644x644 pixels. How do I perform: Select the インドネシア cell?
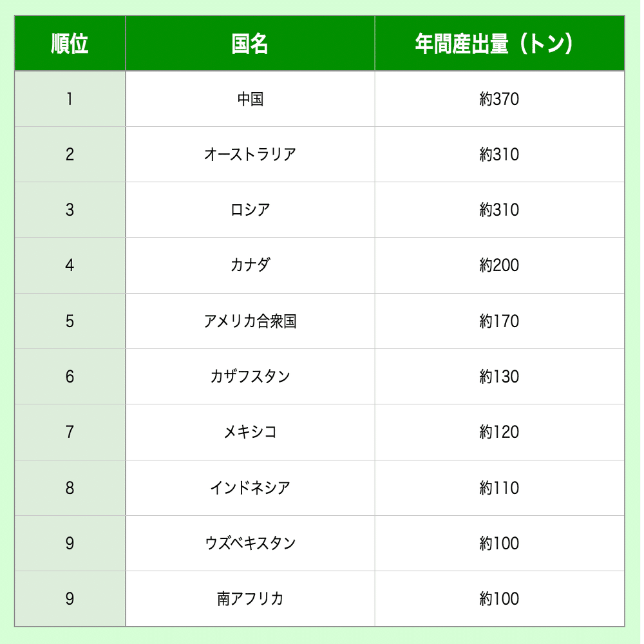click(250, 488)
